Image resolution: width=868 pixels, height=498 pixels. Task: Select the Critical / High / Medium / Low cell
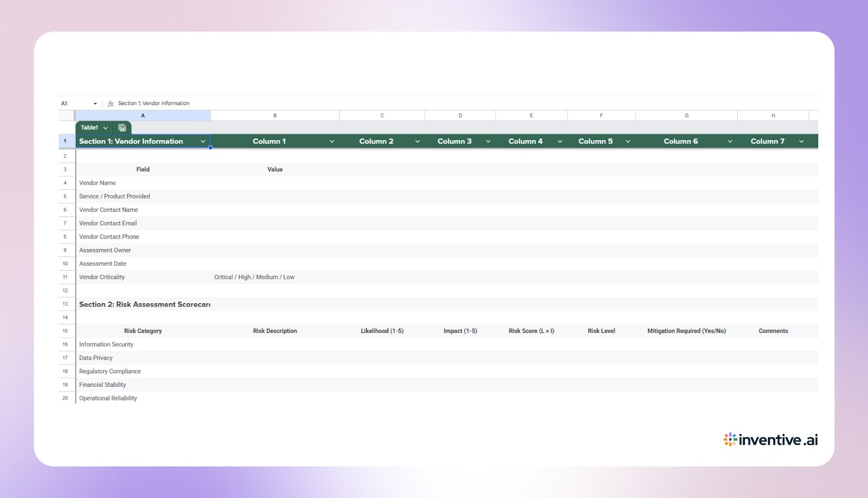tap(254, 277)
